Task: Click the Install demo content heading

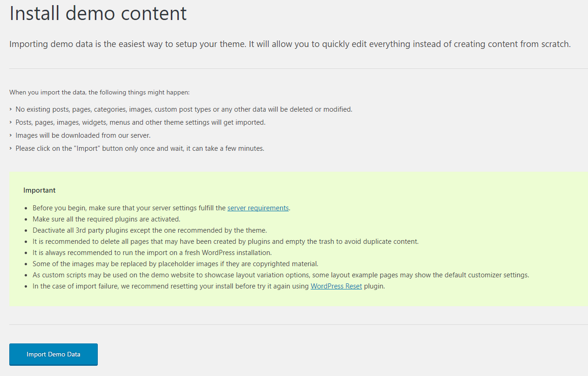Action: tap(98, 13)
